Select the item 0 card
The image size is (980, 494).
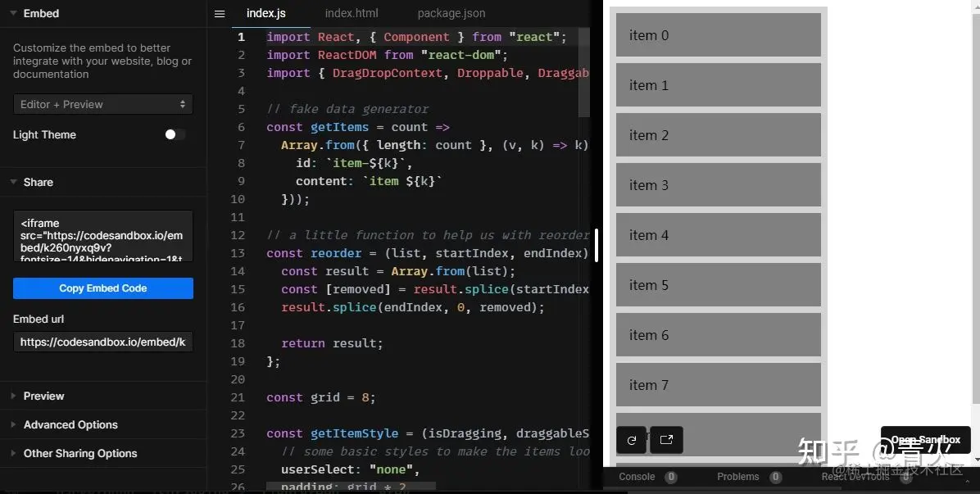[718, 35]
